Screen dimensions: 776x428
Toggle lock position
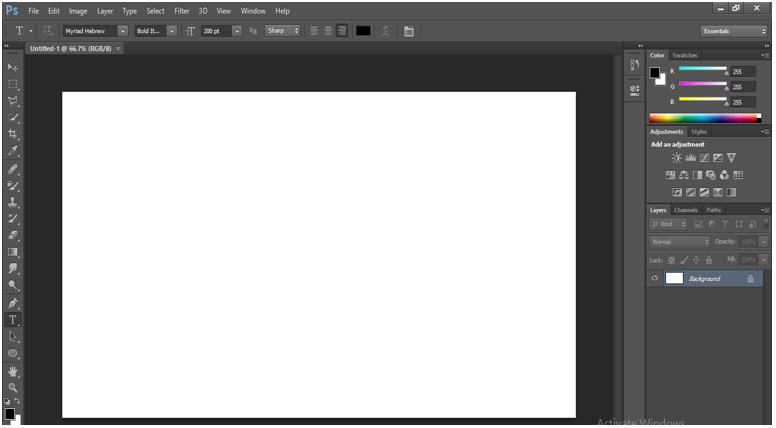(x=696, y=260)
